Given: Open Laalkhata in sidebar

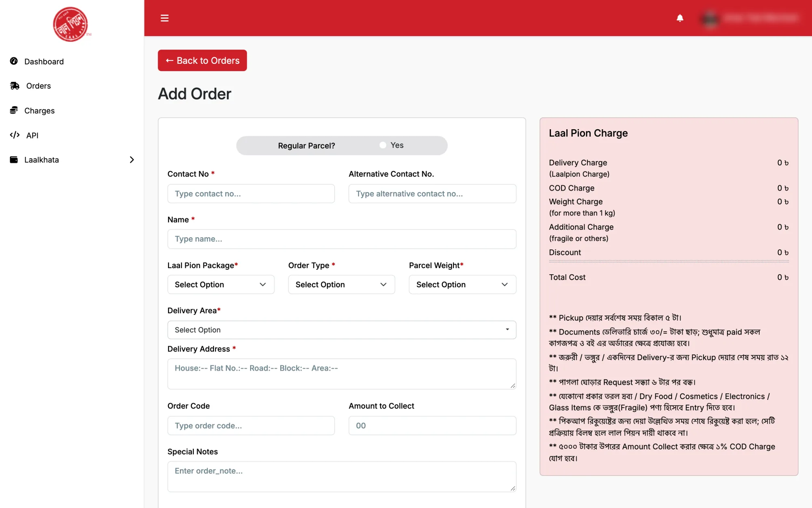Looking at the screenshot, I should [41, 160].
